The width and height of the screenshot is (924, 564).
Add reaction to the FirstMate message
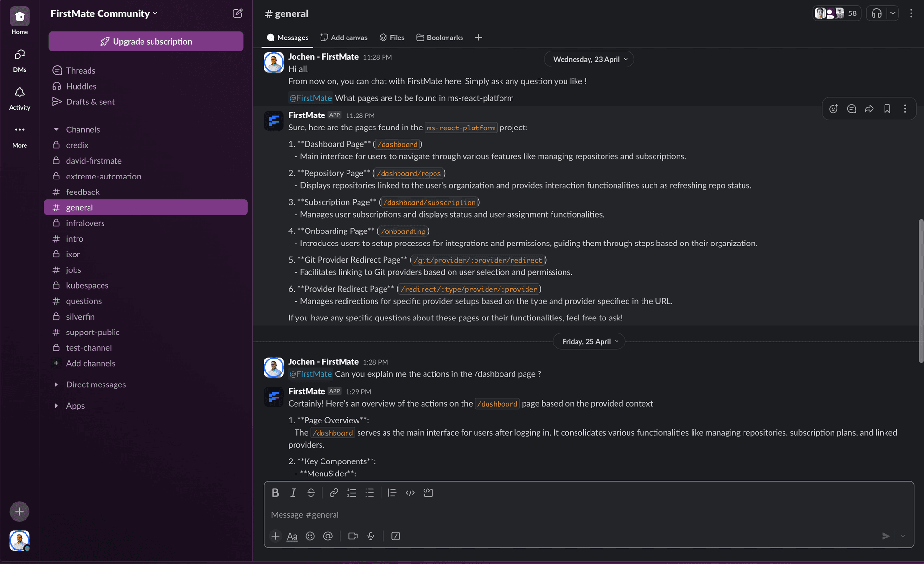tap(834, 109)
